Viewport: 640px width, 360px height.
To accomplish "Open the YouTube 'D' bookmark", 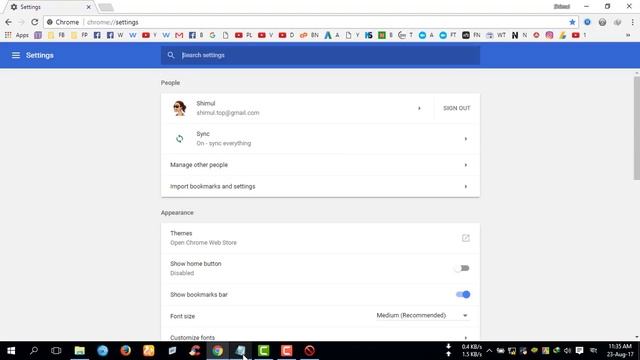I will click(286, 35).
